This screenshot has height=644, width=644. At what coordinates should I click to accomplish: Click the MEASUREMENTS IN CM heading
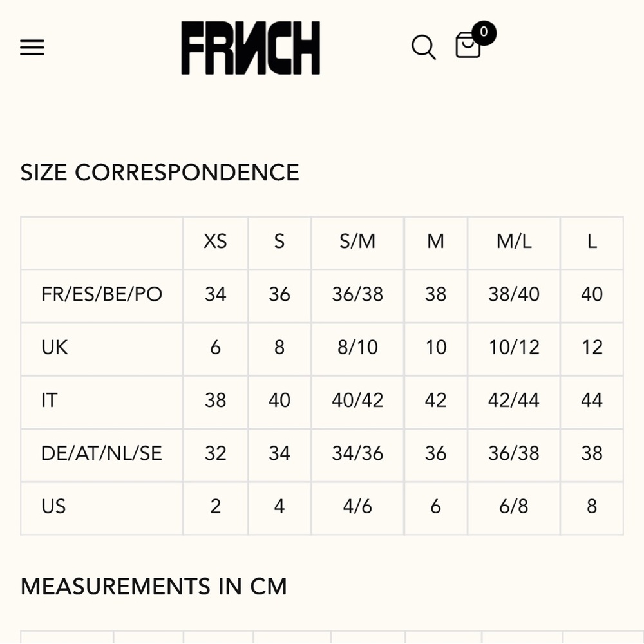[x=154, y=586]
